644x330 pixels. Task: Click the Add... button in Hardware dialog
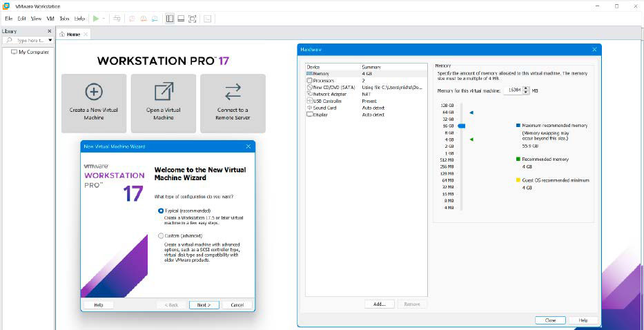pos(380,304)
